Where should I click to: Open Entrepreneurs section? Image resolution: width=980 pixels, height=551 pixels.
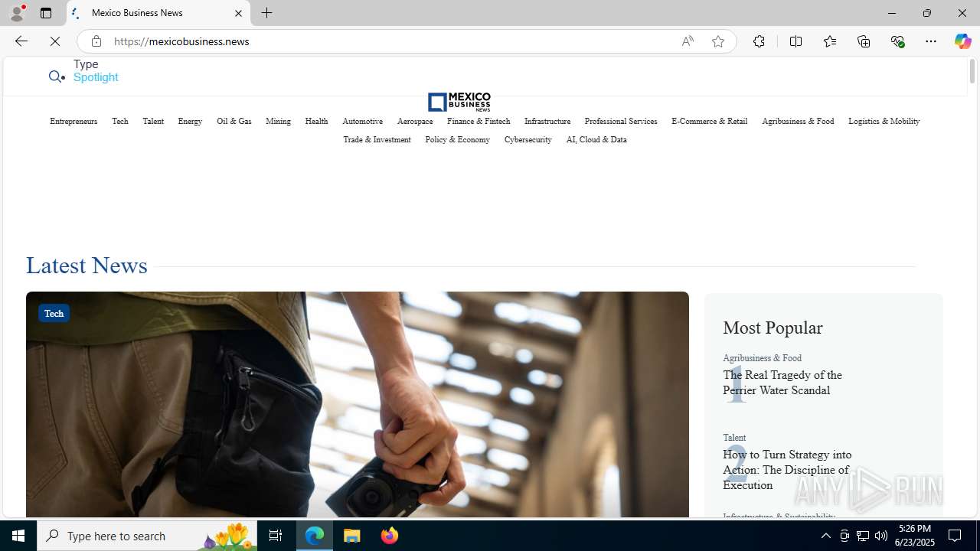pyautogui.click(x=73, y=122)
